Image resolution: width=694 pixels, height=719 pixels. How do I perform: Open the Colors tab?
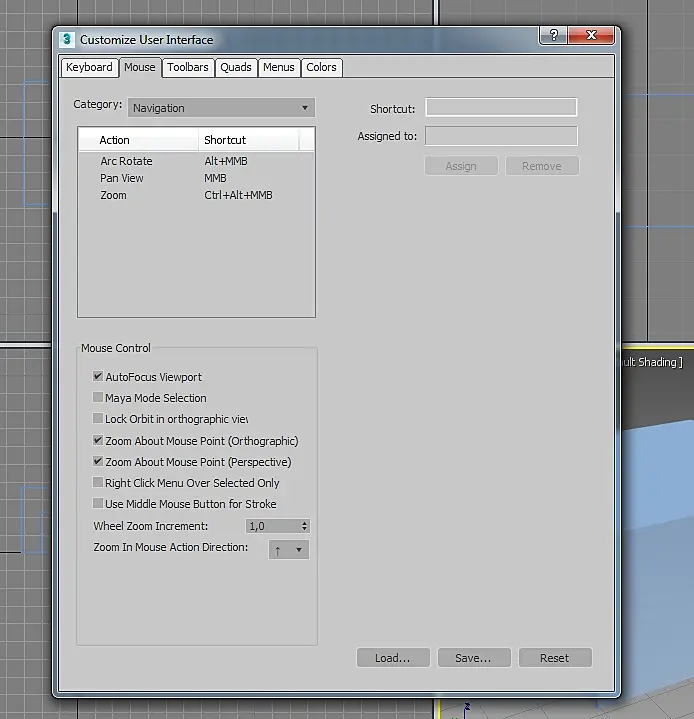(x=321, y=67)
